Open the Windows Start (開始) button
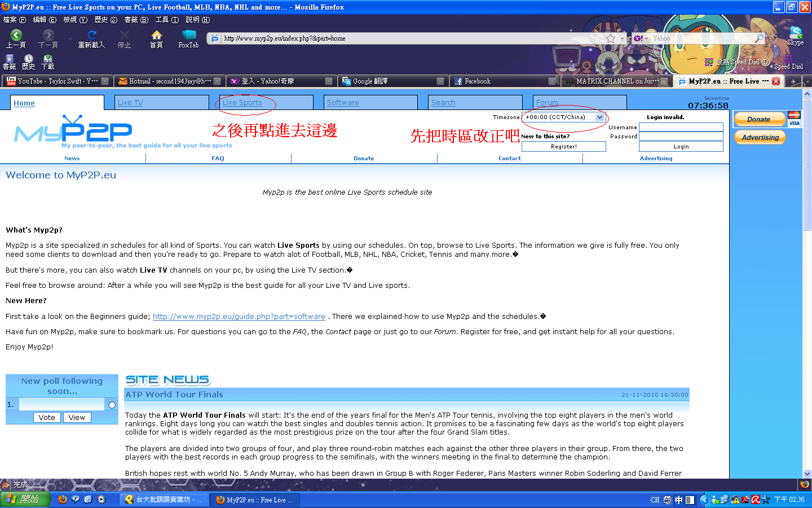 click(25, 500)
